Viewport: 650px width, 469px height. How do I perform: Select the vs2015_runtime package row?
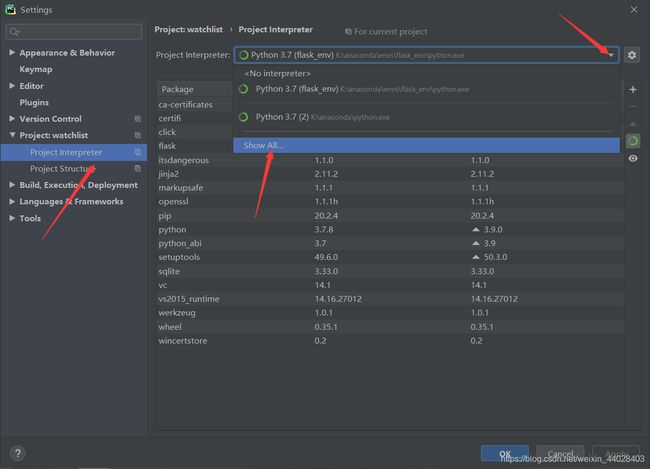point(390,299)
